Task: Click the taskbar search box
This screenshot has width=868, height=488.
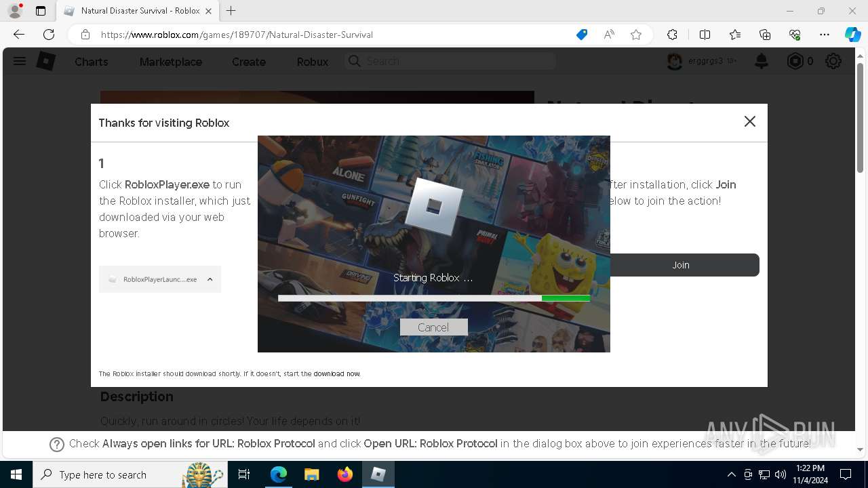Action: tap(130, 474)
